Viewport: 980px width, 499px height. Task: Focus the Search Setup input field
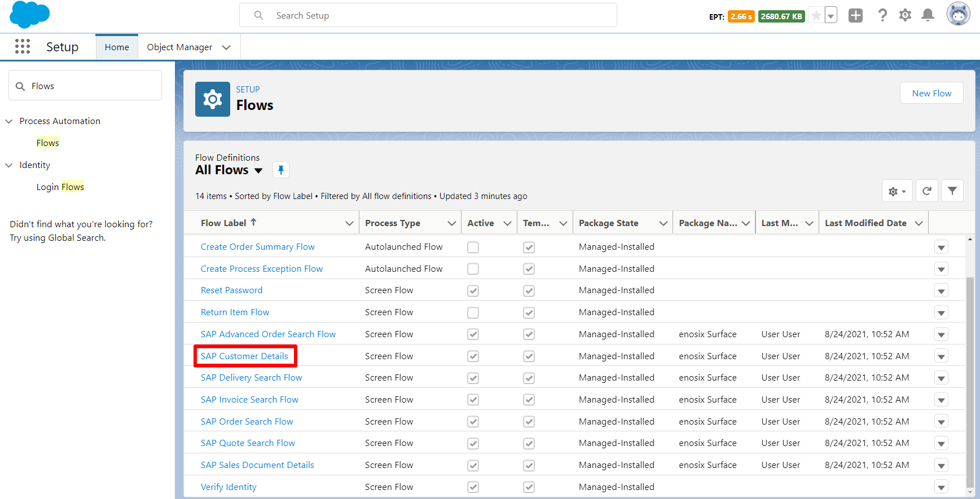pyautogui.click(x=428, y=15)
